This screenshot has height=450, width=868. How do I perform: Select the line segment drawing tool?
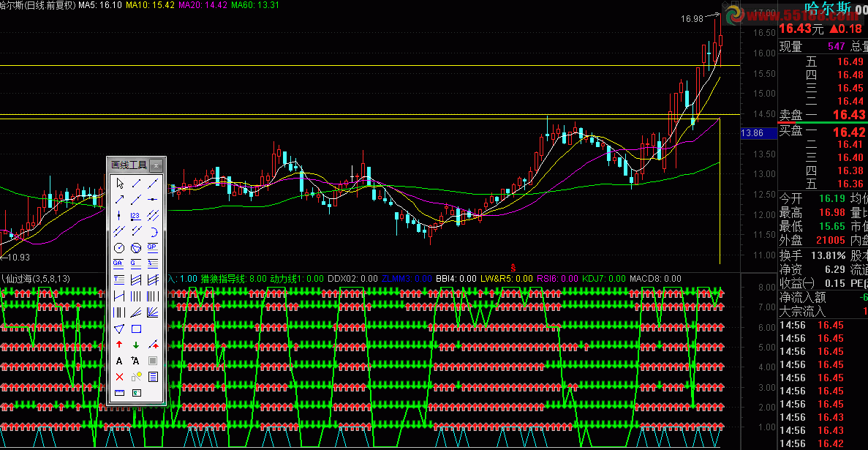click(x=135, y=184)
